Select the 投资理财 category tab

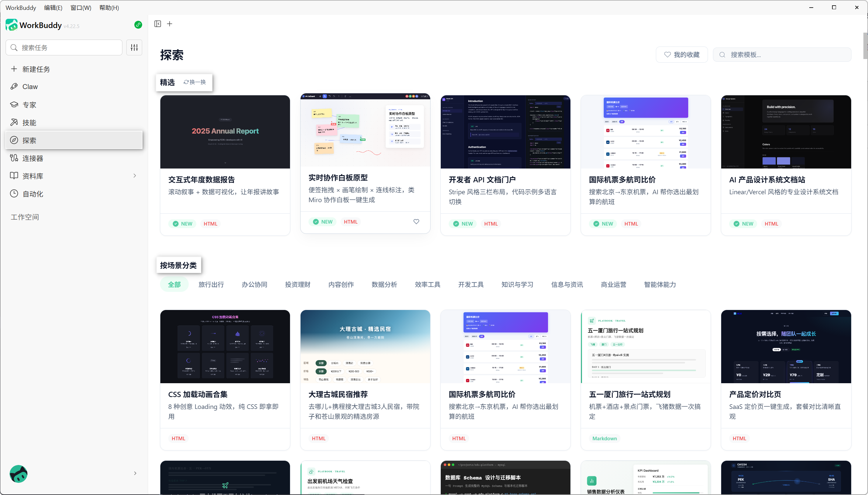(x=298, y=285)
